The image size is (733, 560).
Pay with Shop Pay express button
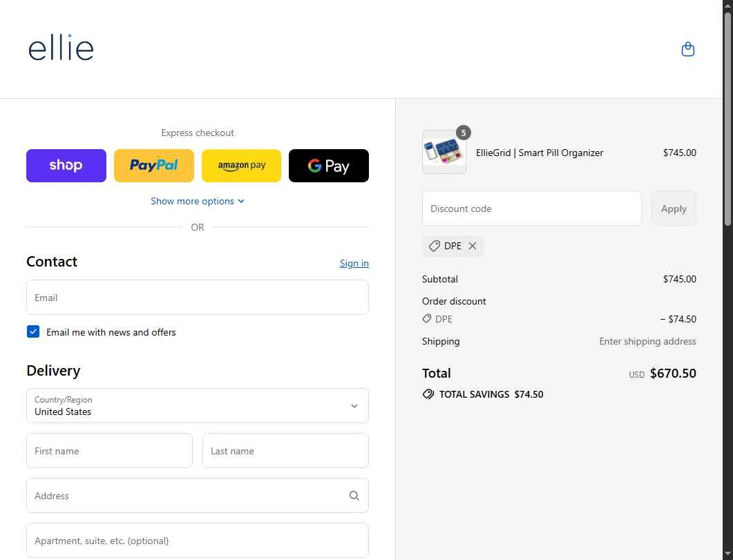66,165
